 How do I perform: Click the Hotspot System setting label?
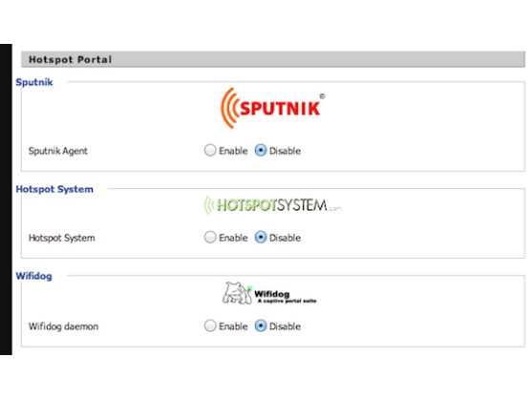pos(62,238)
